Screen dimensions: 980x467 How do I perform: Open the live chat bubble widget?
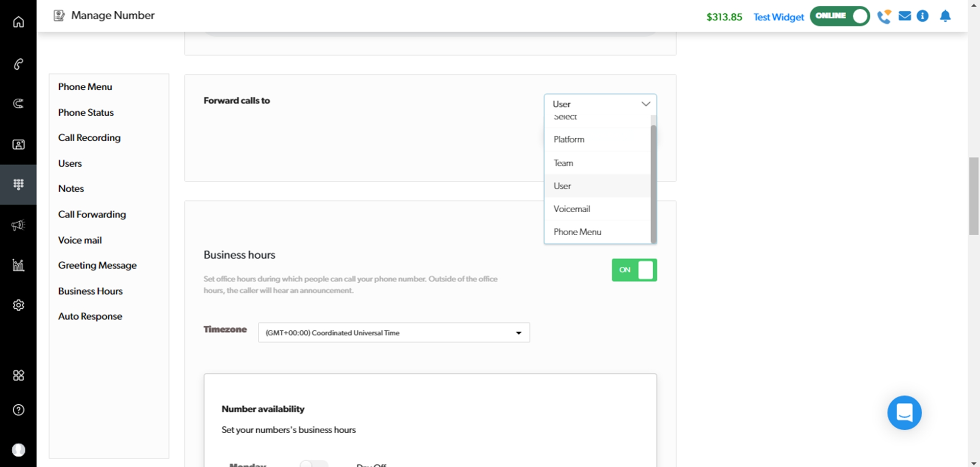(x=904, y=413)
